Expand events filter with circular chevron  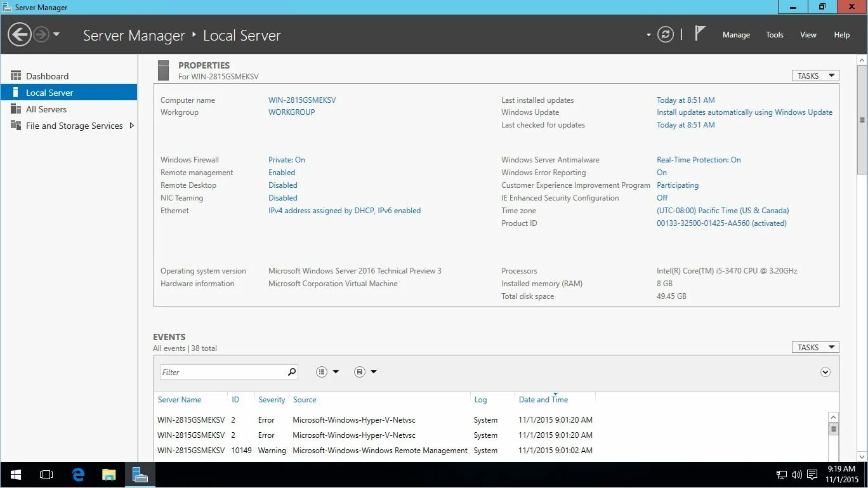(825, 372)
